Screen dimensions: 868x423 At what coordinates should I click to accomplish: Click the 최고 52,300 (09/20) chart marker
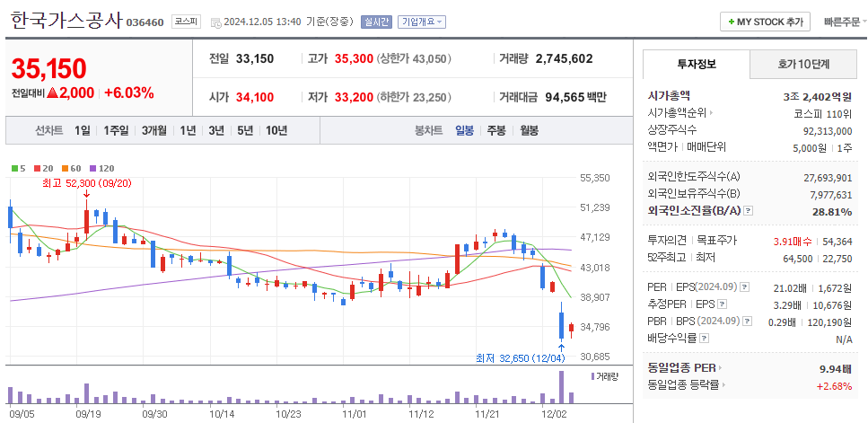pos(86,182)
